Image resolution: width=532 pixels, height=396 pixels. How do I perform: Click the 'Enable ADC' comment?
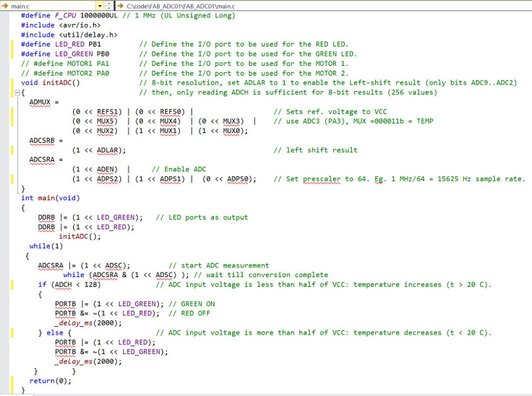[179, 169]
